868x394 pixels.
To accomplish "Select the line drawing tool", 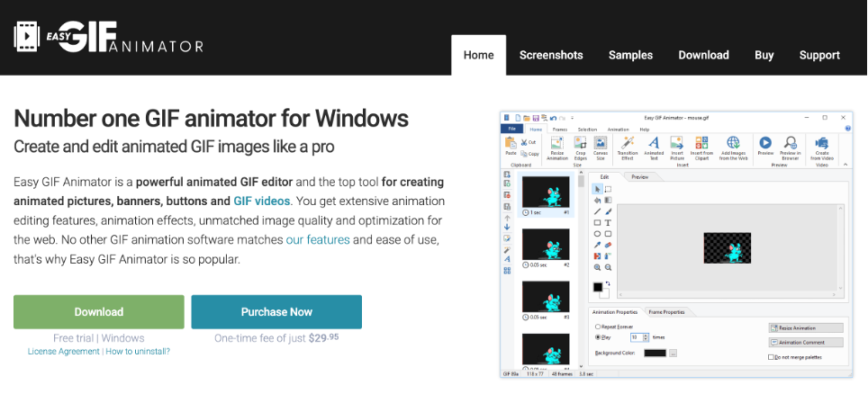I will click(597, 211).
